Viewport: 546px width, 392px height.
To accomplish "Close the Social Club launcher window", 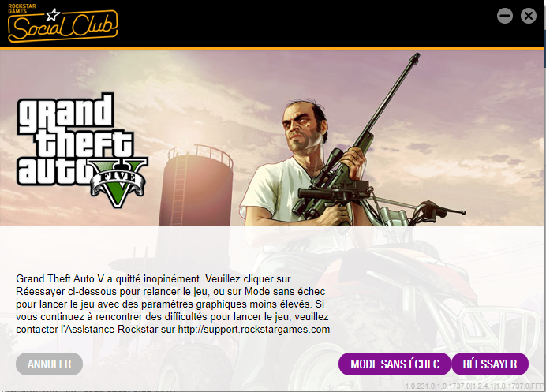I will (x=528, y=16).
